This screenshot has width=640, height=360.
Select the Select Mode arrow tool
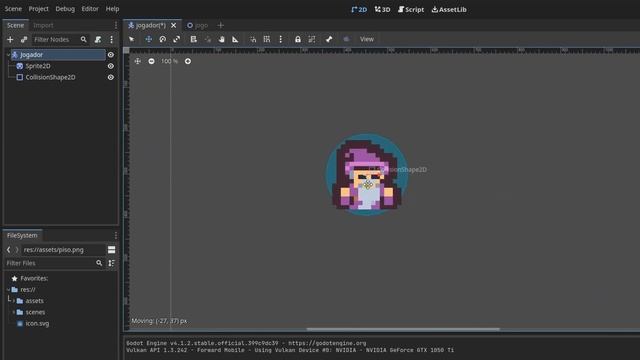point(131,39)
